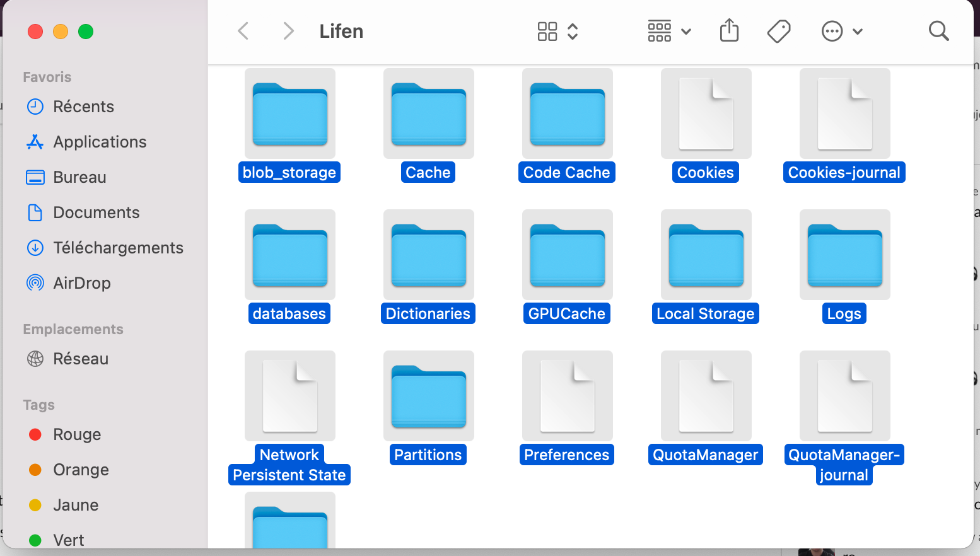Select the Partitions folder icon

429,397
